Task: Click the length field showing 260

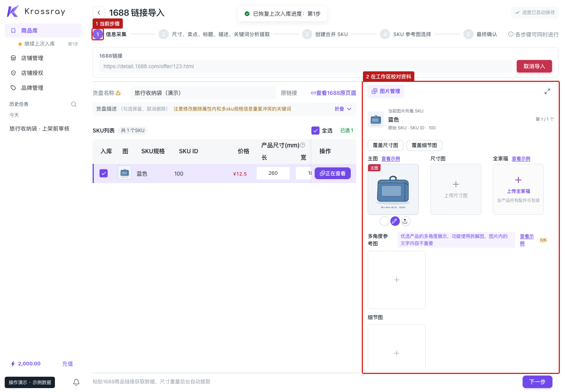Action: [273, 173]
